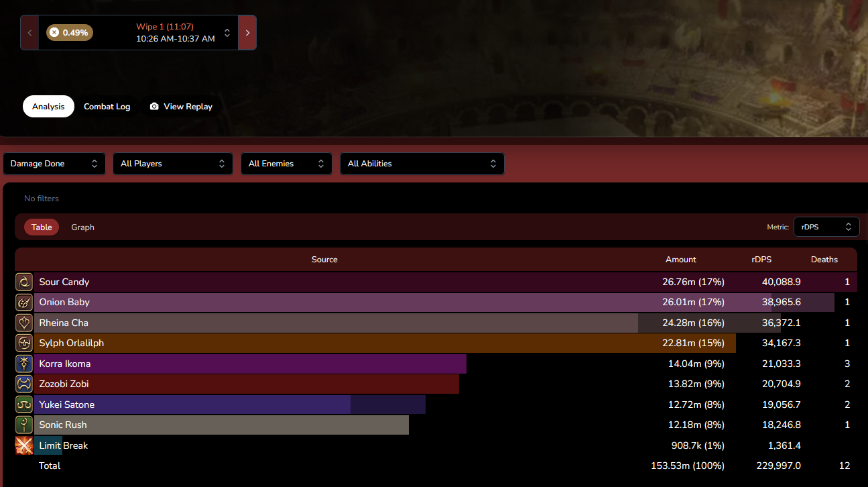Click Zozobi Zobi's 13.82m (9%) amount

696,384
